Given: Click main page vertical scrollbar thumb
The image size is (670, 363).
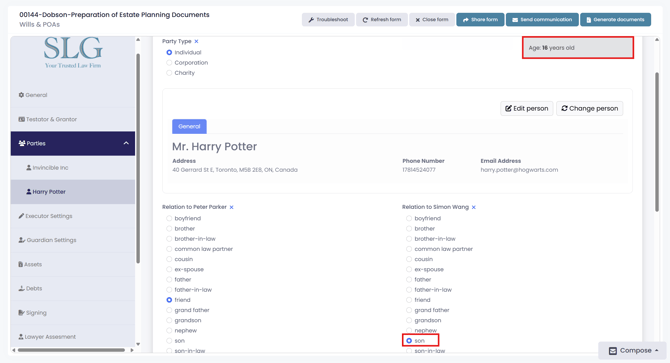Looking at the screenshot, I should (657, 142).
